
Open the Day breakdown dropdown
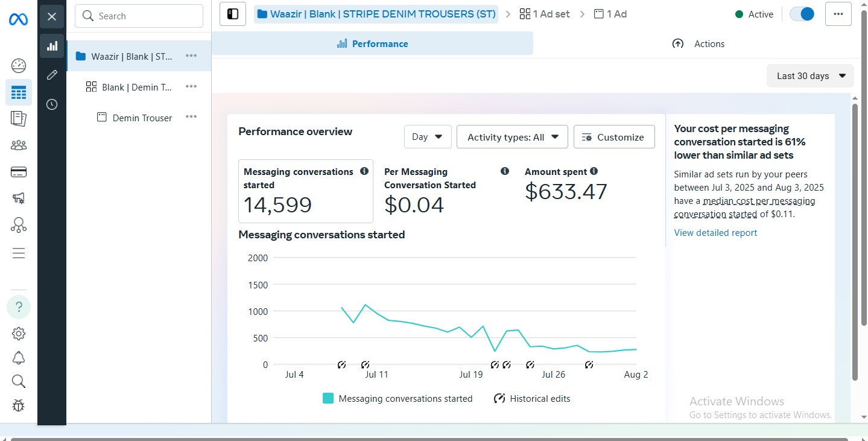[x=428, y=137]
